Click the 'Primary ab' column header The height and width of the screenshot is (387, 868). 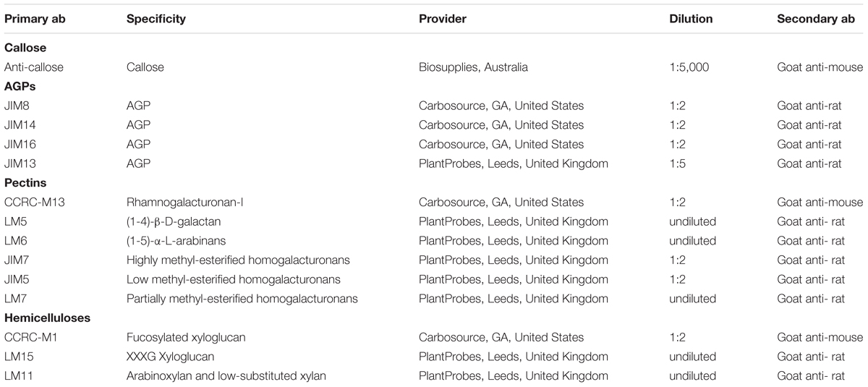coord(35,20)
